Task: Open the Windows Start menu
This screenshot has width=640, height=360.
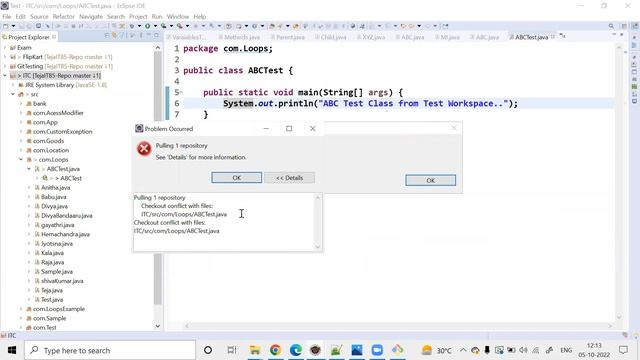Action: (11, 350)
